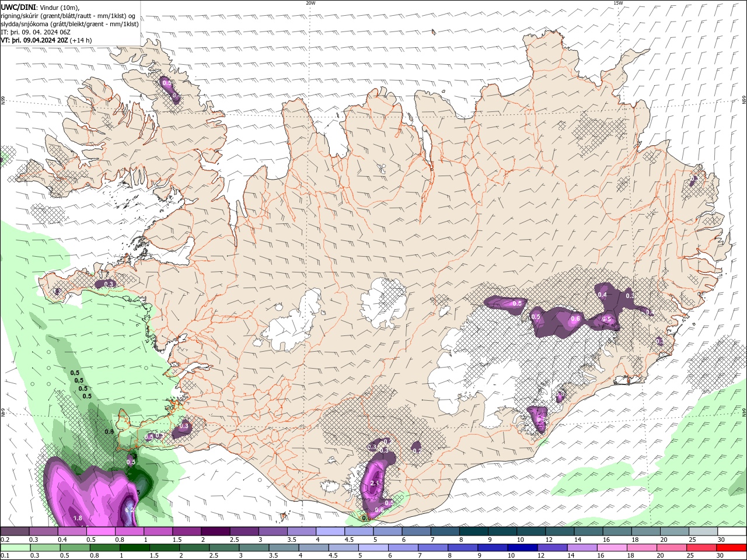Click the pale grey upper-legend swatch labeled 25
747x560 pixels.
[x=703, y=531]
